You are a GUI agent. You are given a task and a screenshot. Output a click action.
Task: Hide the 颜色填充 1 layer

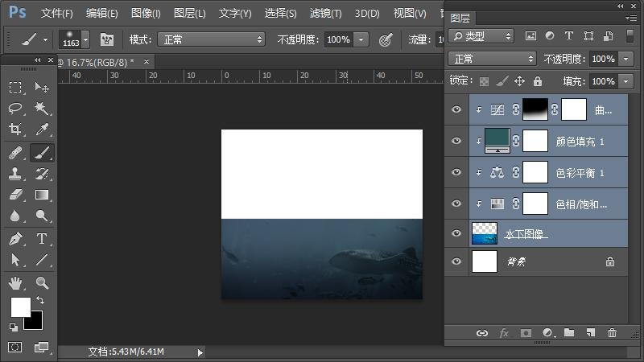(x=456, y=141)
